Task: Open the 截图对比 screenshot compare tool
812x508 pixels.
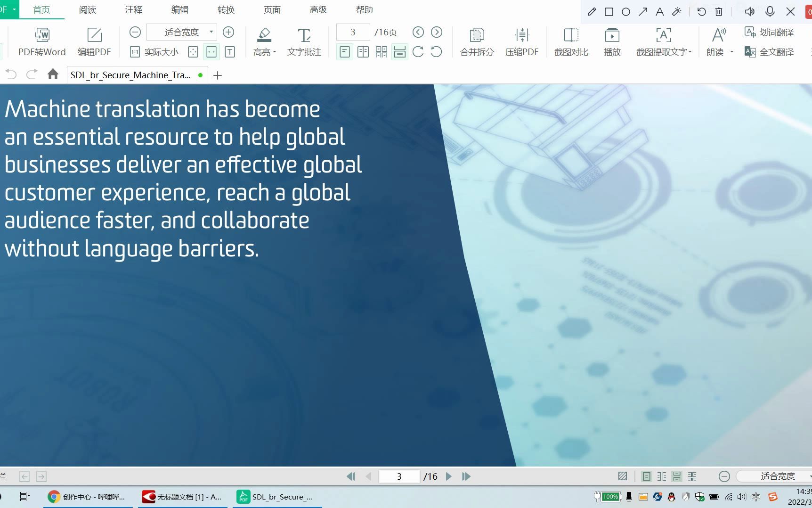Action: click(571, 42)
